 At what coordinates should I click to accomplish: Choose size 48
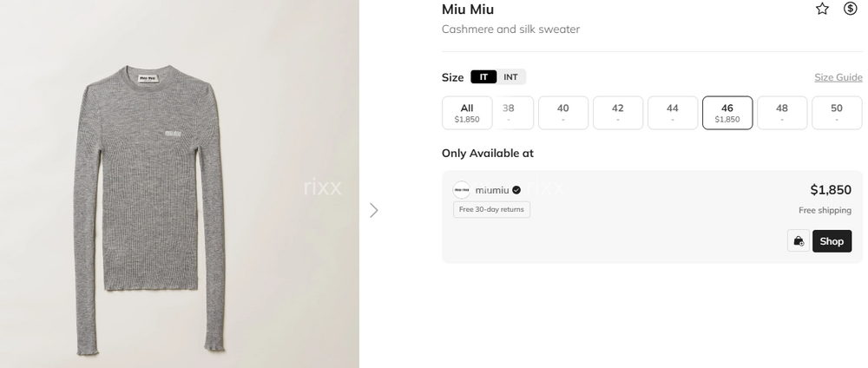782,113
